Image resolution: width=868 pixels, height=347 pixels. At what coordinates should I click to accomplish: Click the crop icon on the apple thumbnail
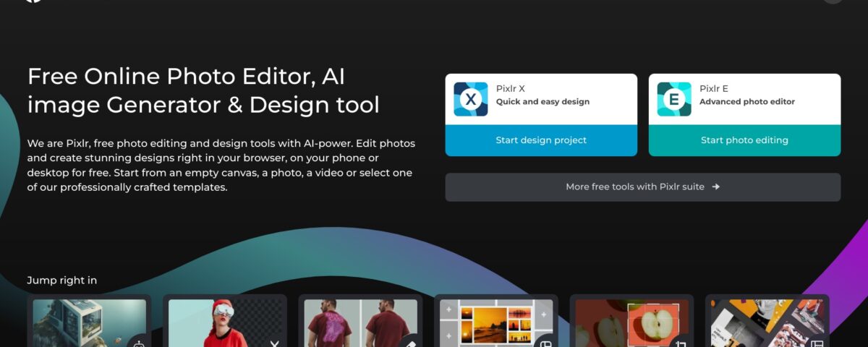pos(681,343)
